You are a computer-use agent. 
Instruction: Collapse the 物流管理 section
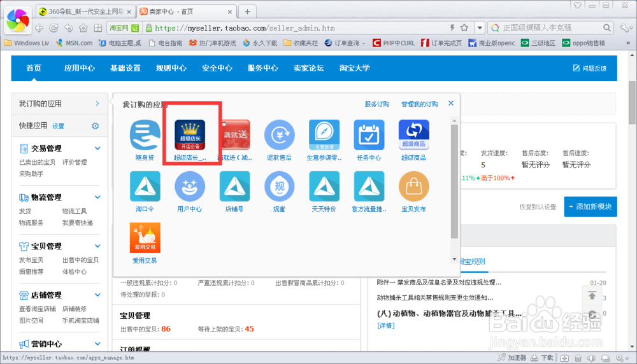[x=97, y=197]
